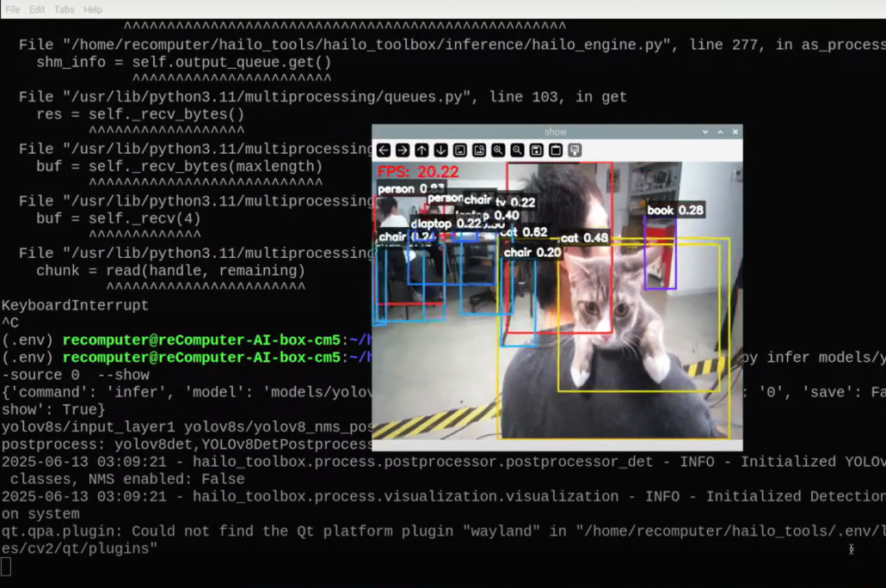
Task: Fit the image to the window
Action: (x=479, y=150)
